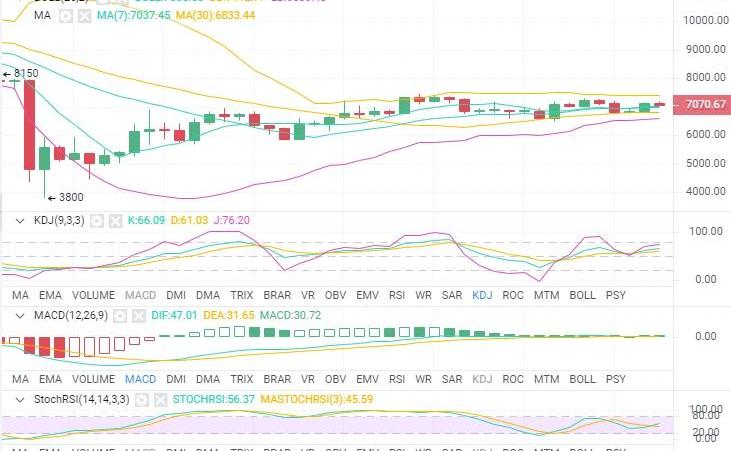Select WR in the row below MACD chart

coord(423,379)
